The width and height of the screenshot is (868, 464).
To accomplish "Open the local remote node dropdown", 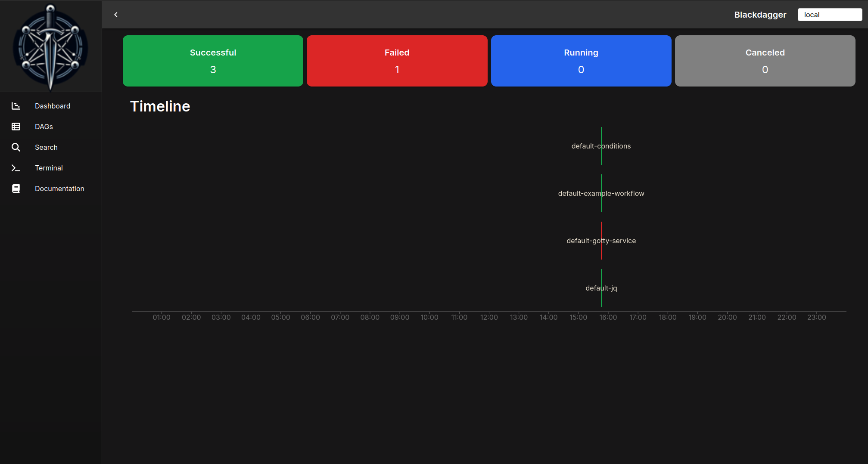I will click(x=830, y=15).
